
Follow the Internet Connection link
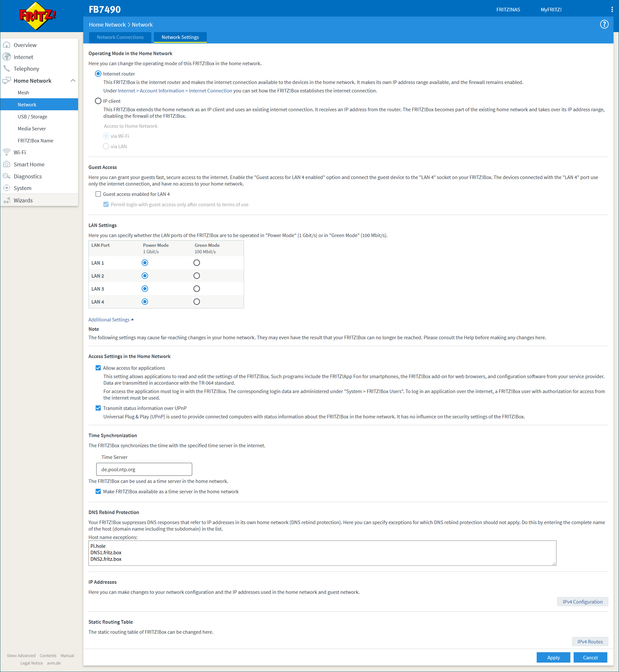(210, 91)
